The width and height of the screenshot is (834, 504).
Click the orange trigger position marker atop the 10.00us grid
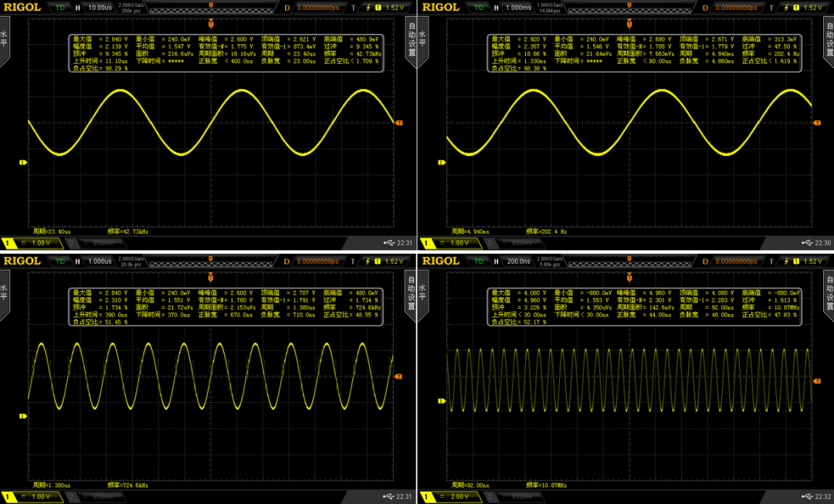(211, 23)
